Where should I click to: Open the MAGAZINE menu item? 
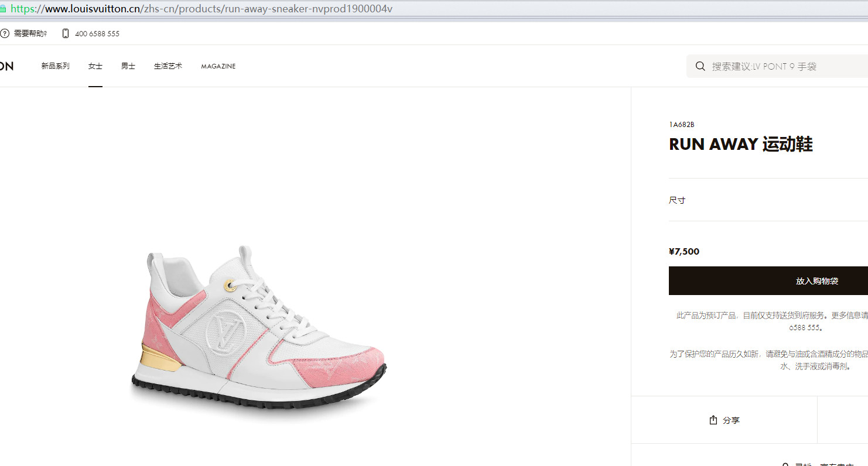coord(218,66)
